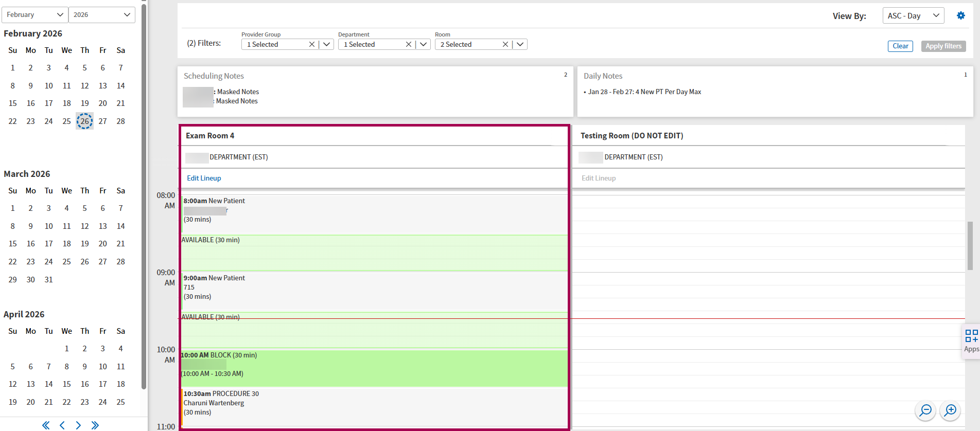Select February 26 in the calendar
This screenshot has width=980, height=431.
click(x=84, y=121)
